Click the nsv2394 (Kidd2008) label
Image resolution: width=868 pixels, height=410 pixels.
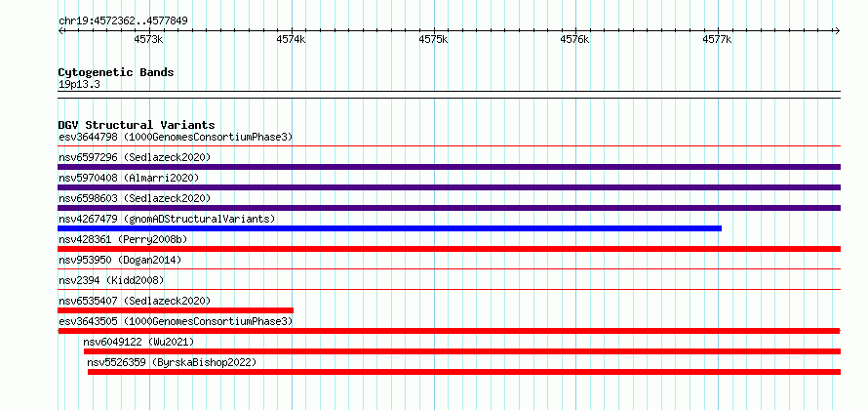click(111, 280)
